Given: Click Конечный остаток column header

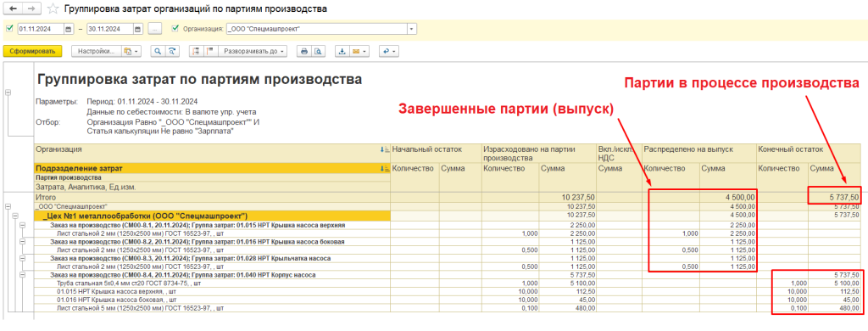Looking at the screenshot, I should (791, 149).
